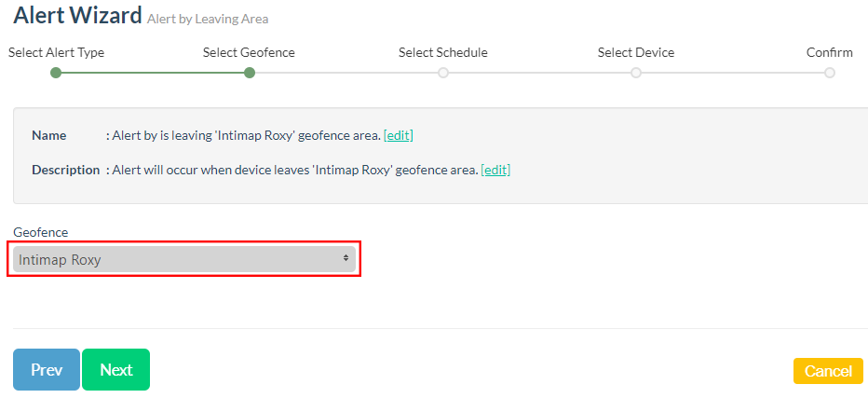Screen dimensions: 868x398
Task: Click the Select Schedule step circle
Action: [x=443, y=73]
